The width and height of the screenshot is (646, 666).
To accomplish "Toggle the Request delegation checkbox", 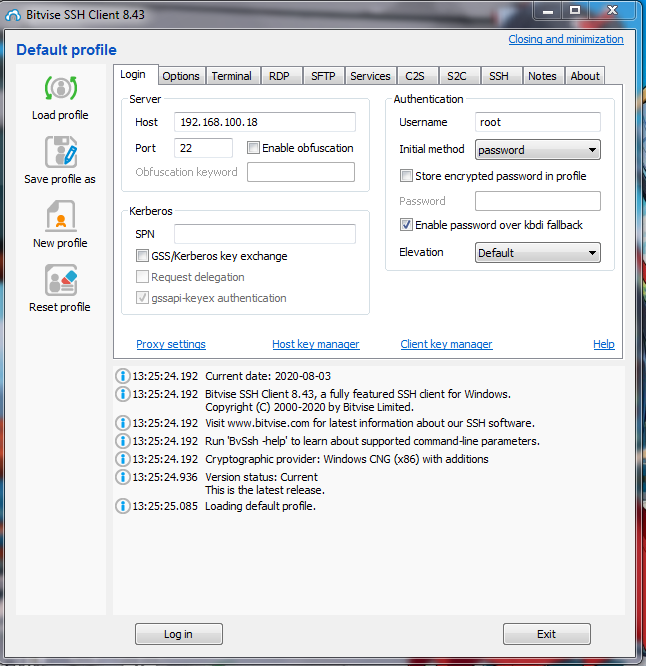I will pos(142,277).
